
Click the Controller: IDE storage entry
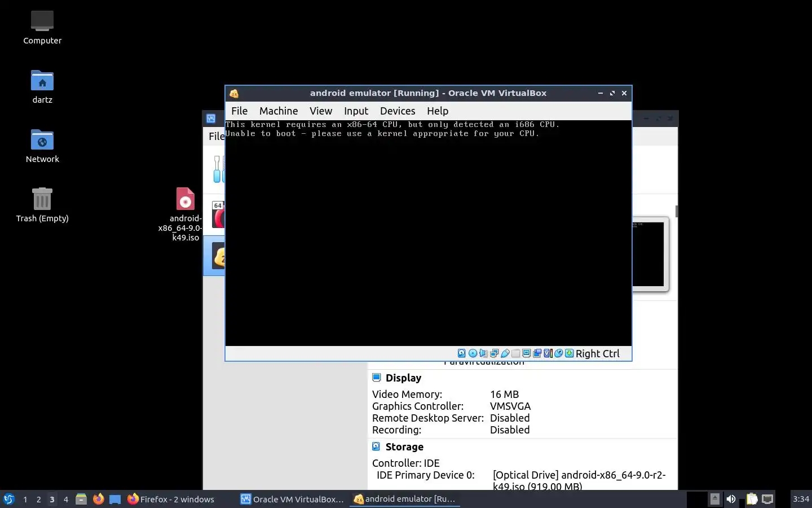coord(405,463)
